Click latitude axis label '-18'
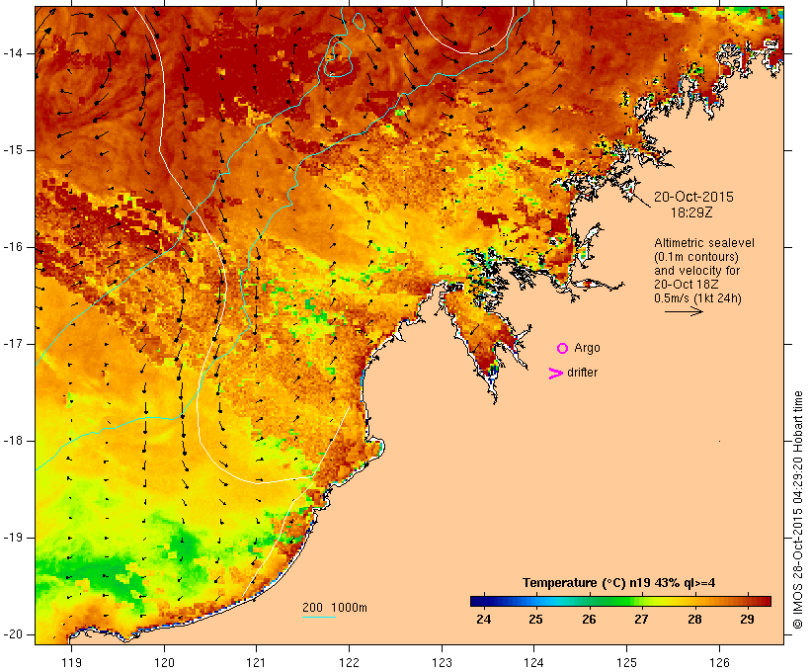The width and height of the screenshot is (810, 672). tap(13, 441)
